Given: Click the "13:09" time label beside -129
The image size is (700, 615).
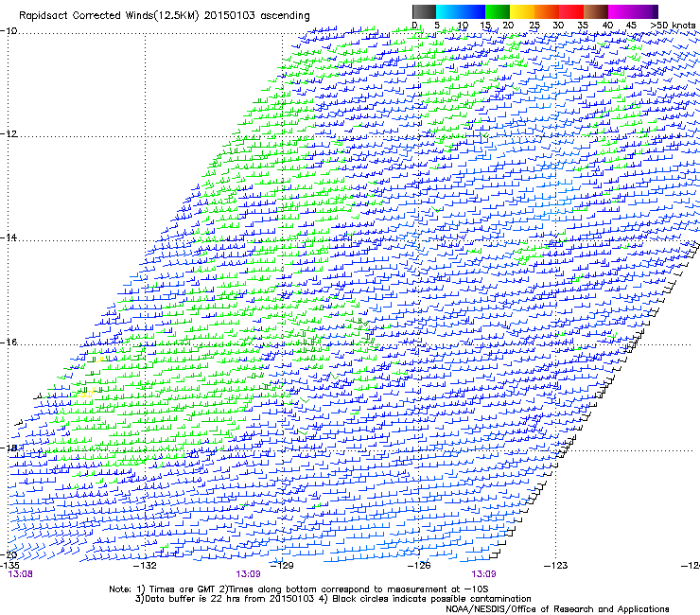Looking at the screenshot, I should coord(248,574).
